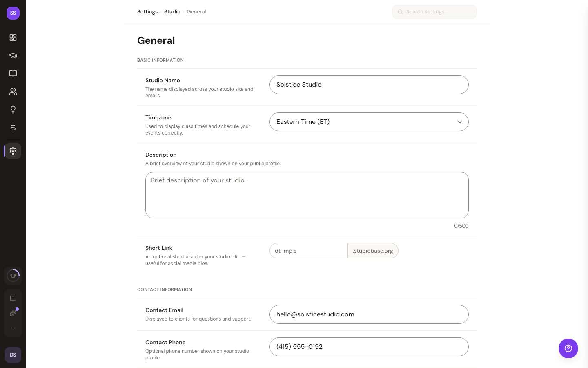
Task: Select the settings gear icon in sidebar
Action: point(13,151)
